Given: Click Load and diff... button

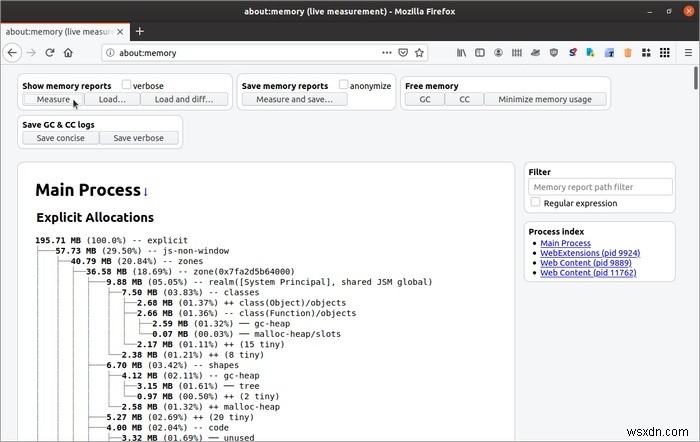Looking at the screenshot, I should click(x=184, y=99).
